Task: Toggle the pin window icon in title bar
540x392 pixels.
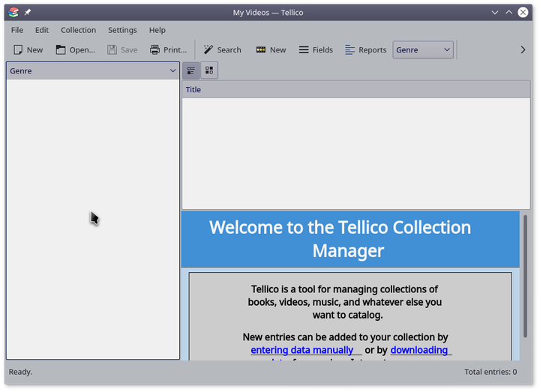Action: [28, 12]
